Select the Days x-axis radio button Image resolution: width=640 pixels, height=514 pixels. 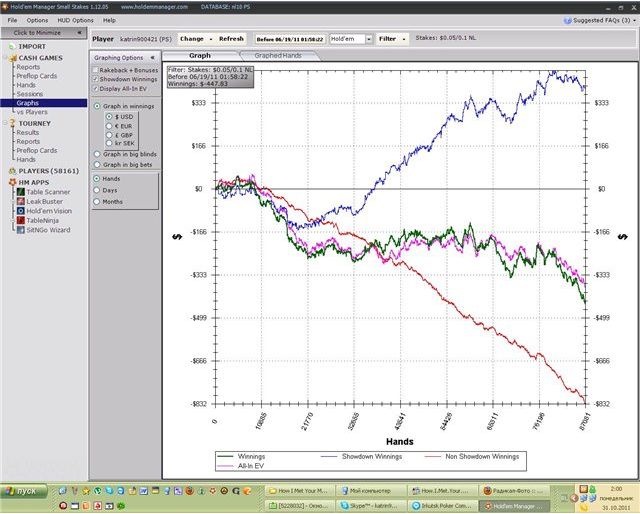coord(97,190)
